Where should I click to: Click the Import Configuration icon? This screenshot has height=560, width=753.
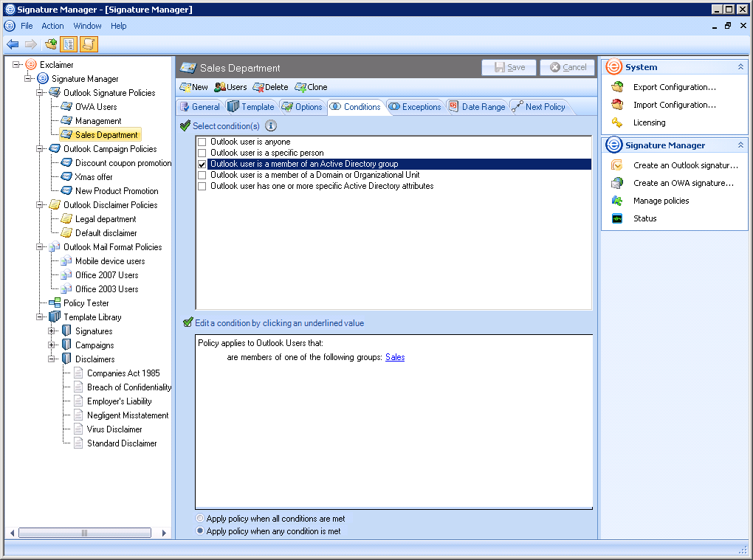point(617,105)
